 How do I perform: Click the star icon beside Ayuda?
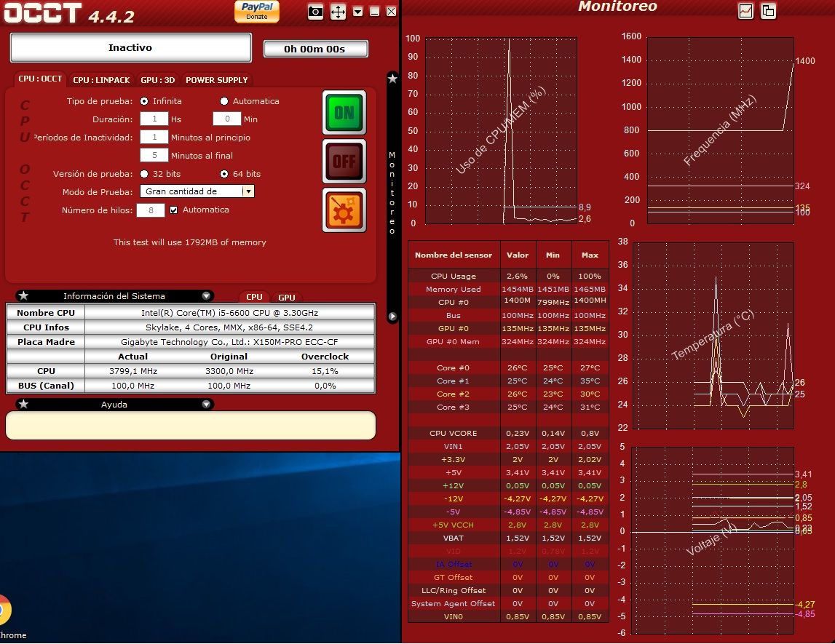(x=24, y=404)
